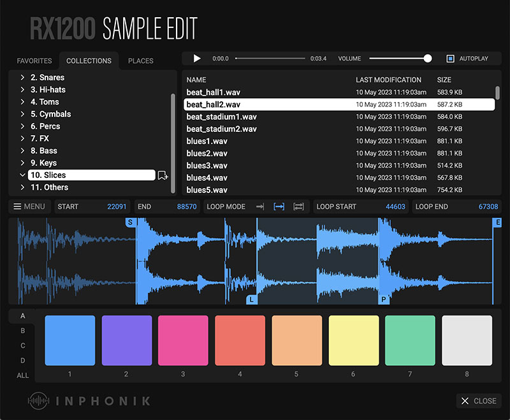510x420 pixels.
Task: Expand the 8. Bass collection
Action: [x=22, y=150]
